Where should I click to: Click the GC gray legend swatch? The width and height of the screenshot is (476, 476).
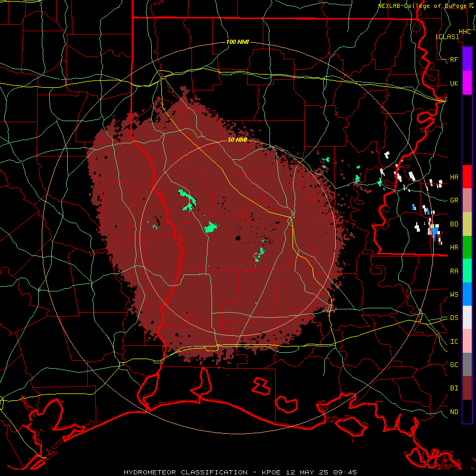click(x=467, y=364)
